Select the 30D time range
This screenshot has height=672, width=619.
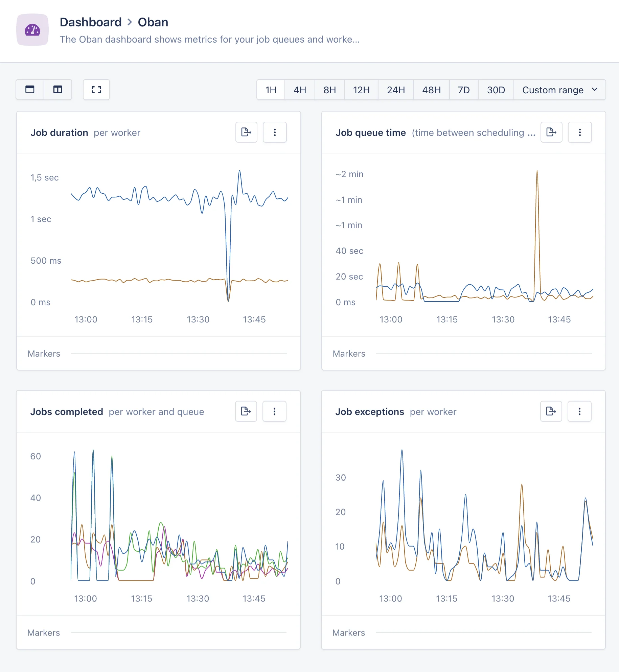point(496,90)
